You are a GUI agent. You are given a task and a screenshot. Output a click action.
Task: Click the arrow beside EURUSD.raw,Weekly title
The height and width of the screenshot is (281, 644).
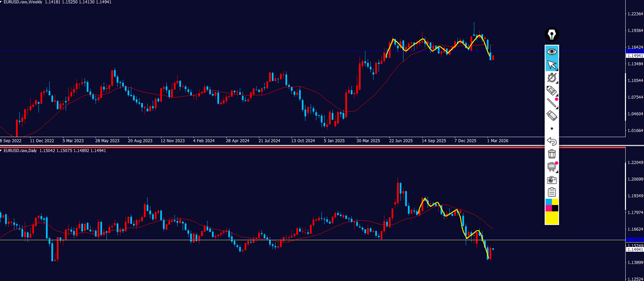click(x=1, y=2)
